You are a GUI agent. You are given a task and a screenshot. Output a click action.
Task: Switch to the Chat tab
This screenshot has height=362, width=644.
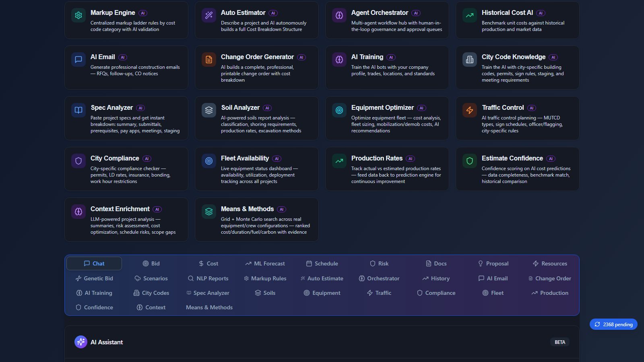[94, 263]
